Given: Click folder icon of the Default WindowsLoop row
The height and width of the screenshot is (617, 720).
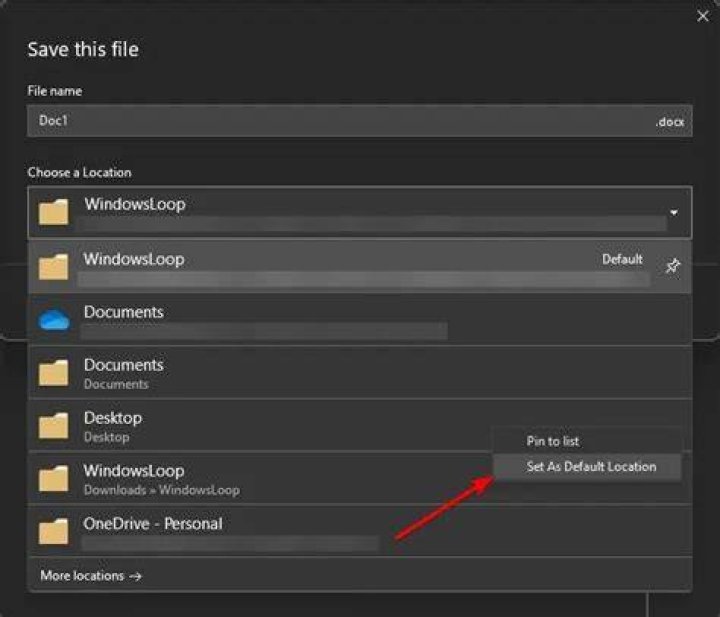Looking at the screenshot, I should [x=54, y=267].
